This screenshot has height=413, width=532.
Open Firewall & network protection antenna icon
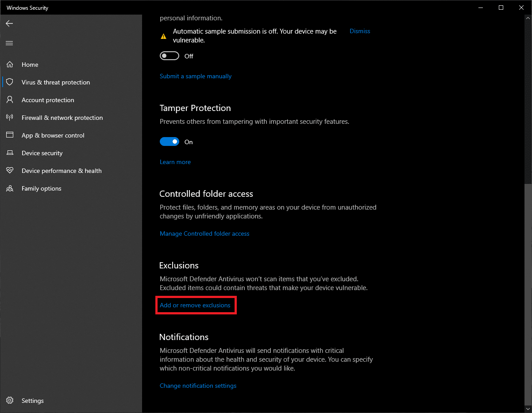click(x=10, y=118)
